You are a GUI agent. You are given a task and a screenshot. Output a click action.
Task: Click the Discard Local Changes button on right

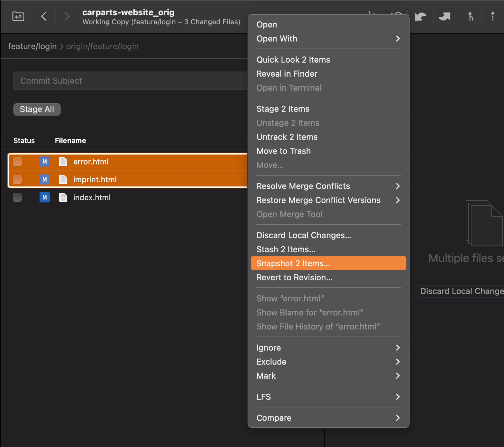pyautogui.click(x=461, y=291)
